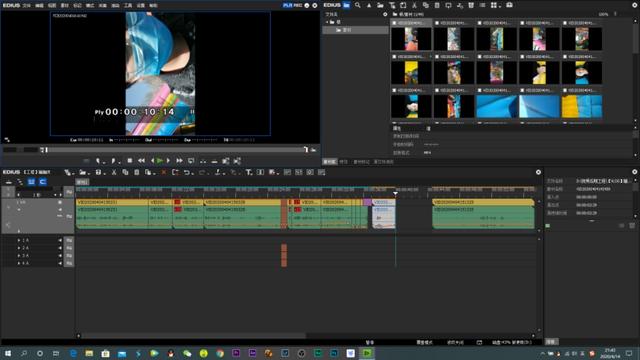Stop playback with the square Stop button
Screen dimensions: 640x360
[129, 161]
